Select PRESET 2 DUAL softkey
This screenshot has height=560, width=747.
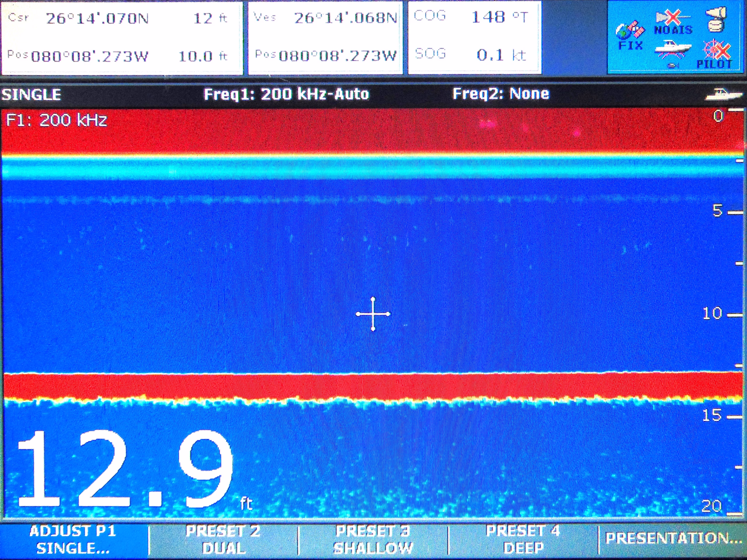point(223,539)
